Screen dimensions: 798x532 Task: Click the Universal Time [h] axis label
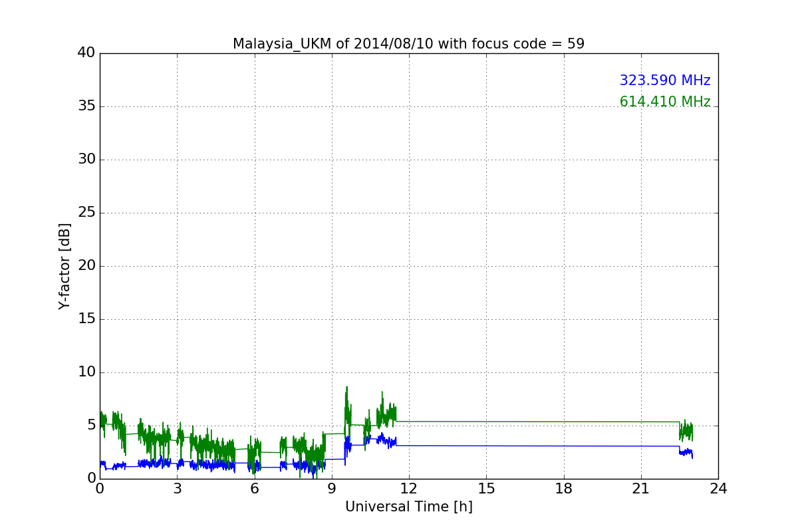point(408,507)
